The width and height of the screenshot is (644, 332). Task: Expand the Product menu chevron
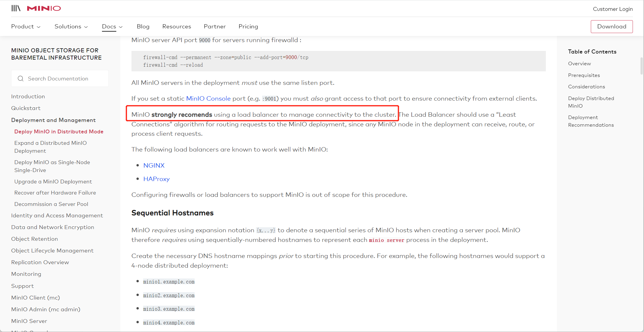pyautogui.click(x=39, y=27)
